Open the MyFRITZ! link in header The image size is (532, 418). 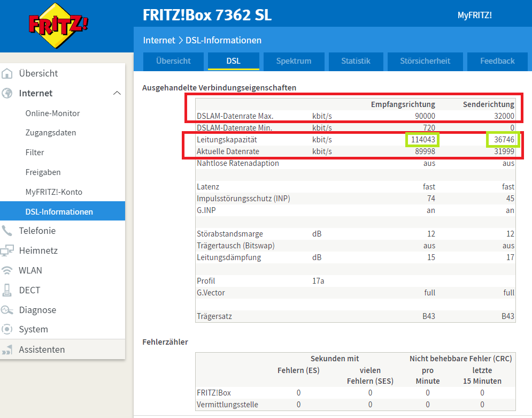pyautogui.click(x=475, y=16)
